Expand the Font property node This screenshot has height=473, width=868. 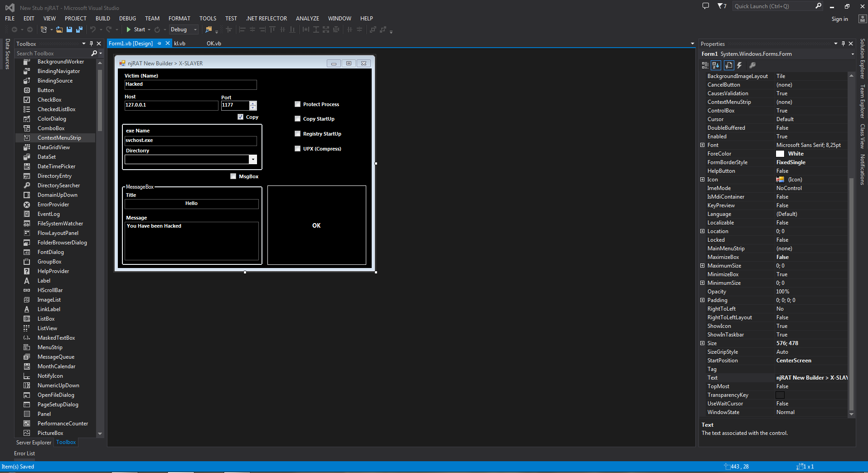click(703, 145)
